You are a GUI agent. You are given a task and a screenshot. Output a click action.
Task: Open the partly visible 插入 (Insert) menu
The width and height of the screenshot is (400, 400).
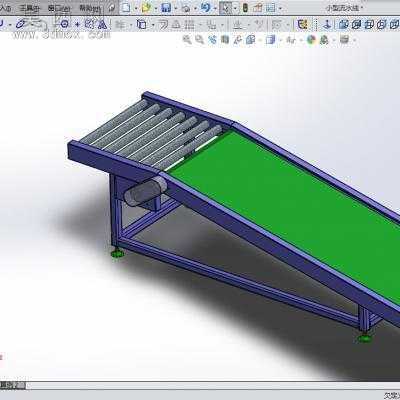(5, 8)
